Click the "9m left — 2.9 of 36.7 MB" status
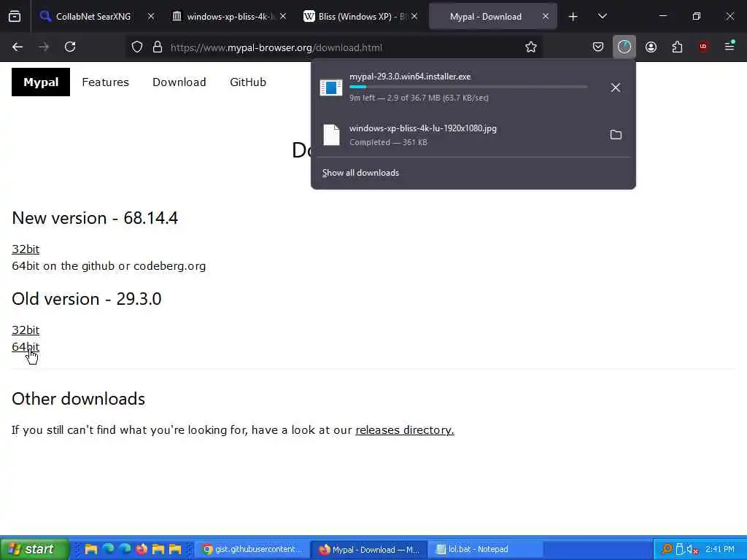Screen dimensions: 747x560 pos(419,98)
